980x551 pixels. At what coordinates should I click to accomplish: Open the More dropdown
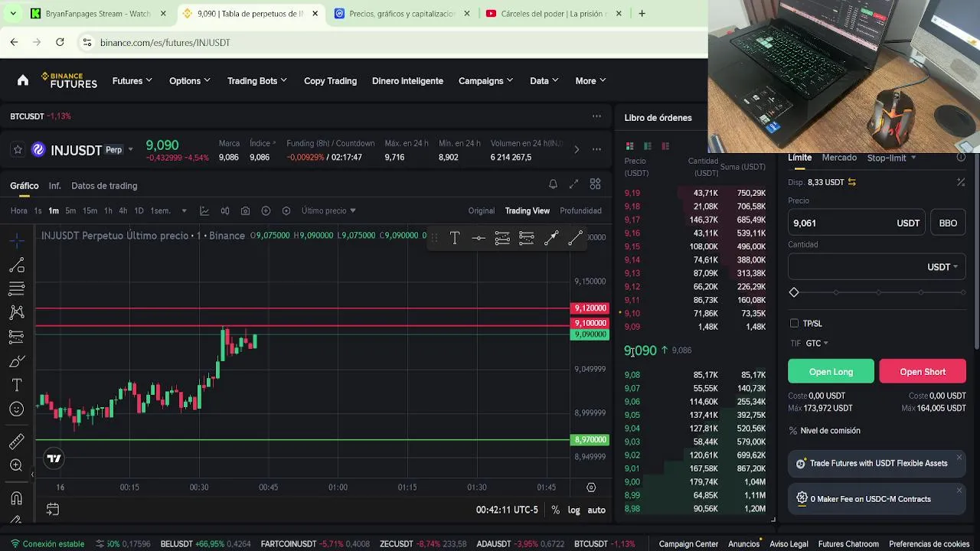590,80
